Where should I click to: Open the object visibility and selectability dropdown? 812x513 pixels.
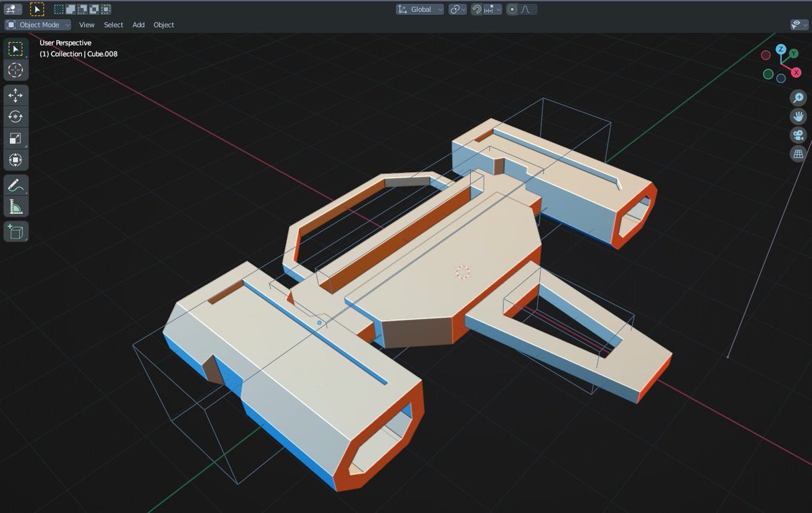799,25
